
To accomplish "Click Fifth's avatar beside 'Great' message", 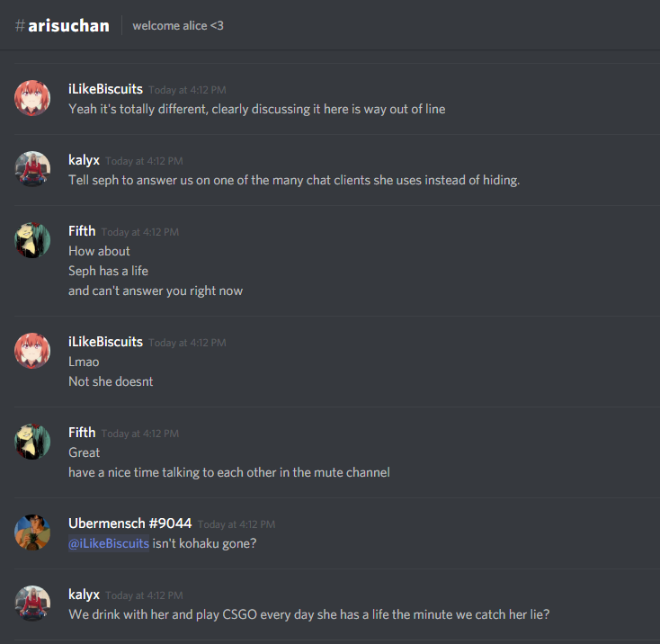I will click(x=32, y=442).
